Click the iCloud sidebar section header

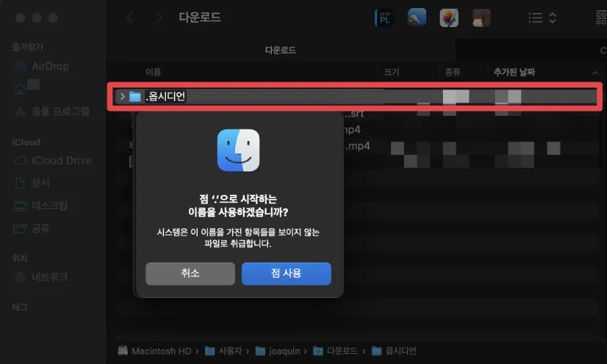click(26, 142)
